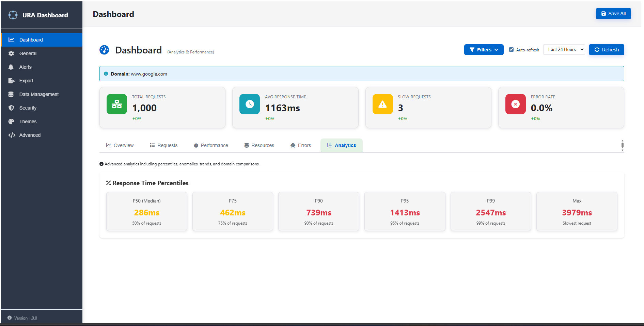This screenshot has height=326, width=644.
Task: Select the Resources tab
Action: click(259, 145)
